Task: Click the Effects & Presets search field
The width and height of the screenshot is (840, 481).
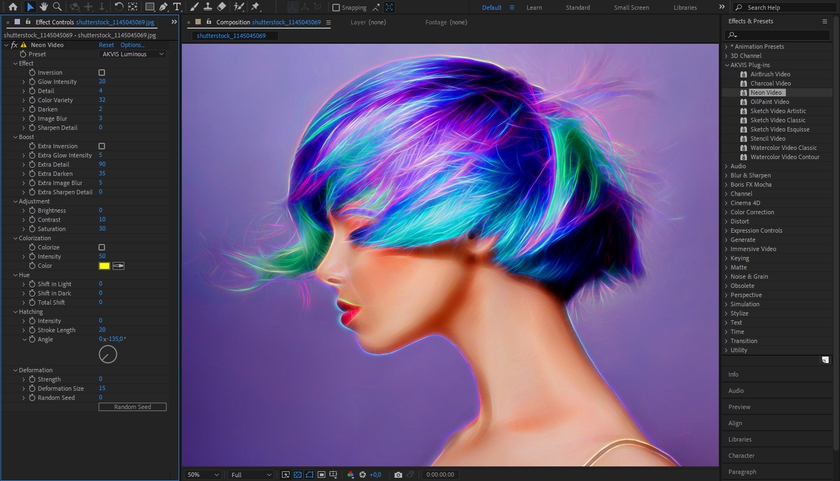Action: point(777,35)
